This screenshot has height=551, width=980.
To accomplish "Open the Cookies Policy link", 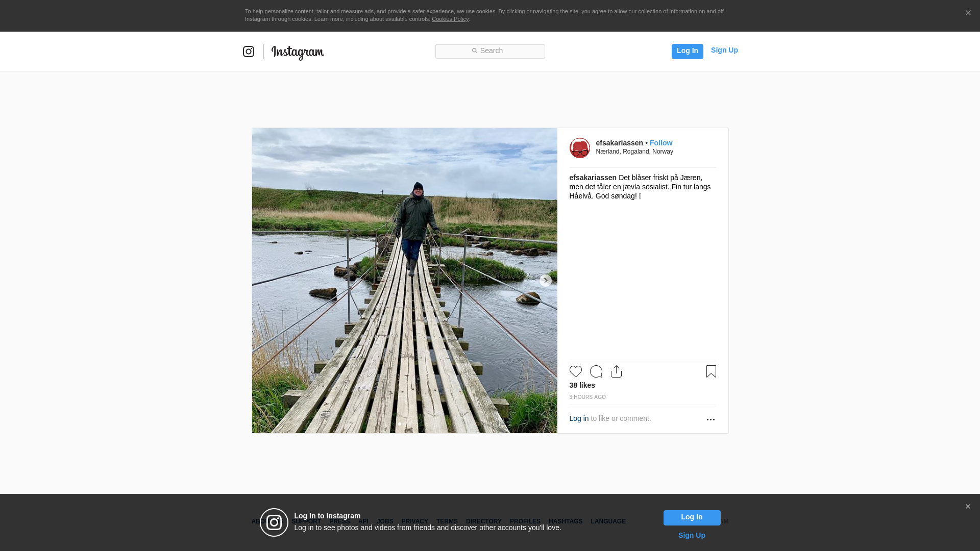I will 450,19.
